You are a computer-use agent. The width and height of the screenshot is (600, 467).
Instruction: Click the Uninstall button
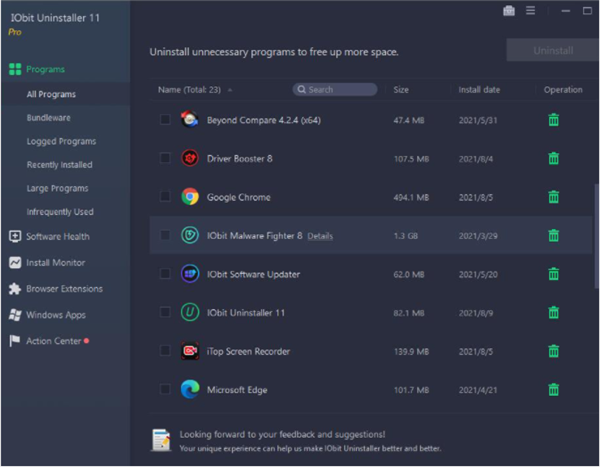553,50
